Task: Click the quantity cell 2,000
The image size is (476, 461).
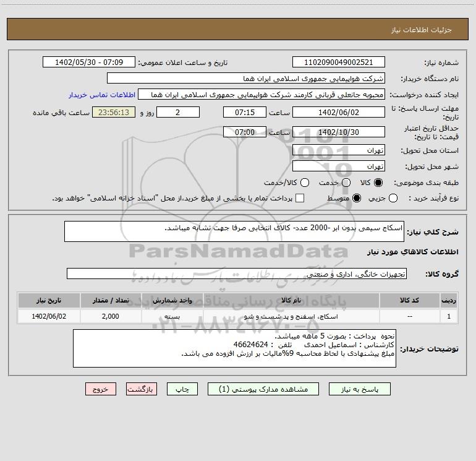Action: (111, 316)
